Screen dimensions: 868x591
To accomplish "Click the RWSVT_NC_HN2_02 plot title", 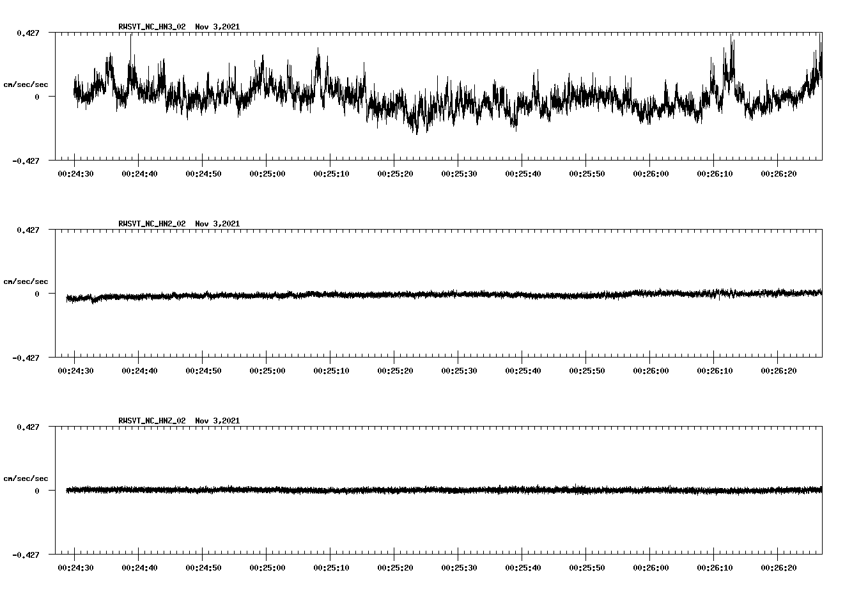I will [x=152, y=224].
